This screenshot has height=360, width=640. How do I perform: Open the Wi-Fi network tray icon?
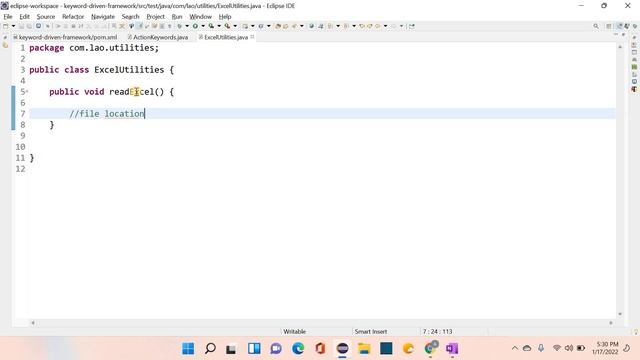[556, 348]
